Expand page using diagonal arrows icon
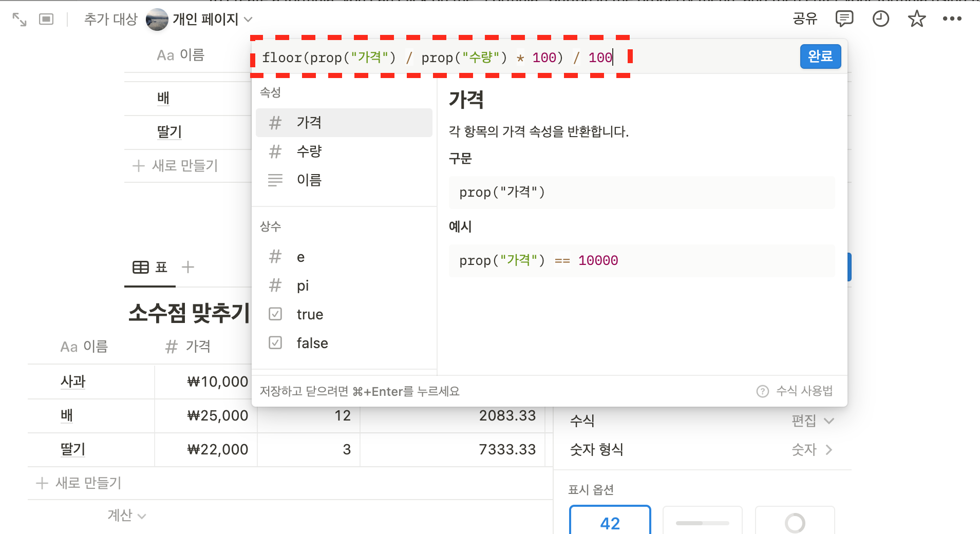This screenshot has height=534, width=980. coord(20,20)
